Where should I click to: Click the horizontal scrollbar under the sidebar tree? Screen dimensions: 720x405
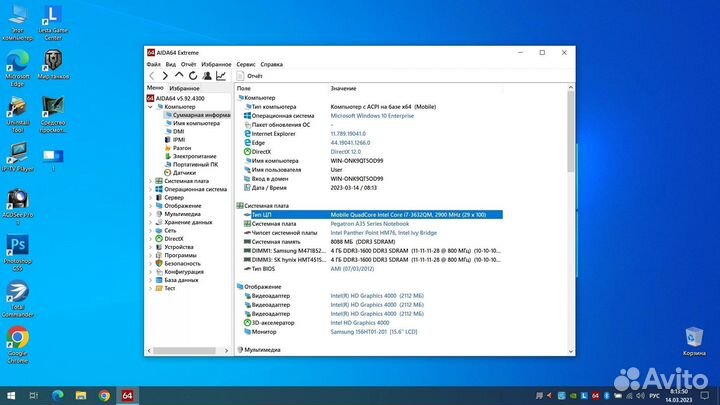click(x=186, y=350)
